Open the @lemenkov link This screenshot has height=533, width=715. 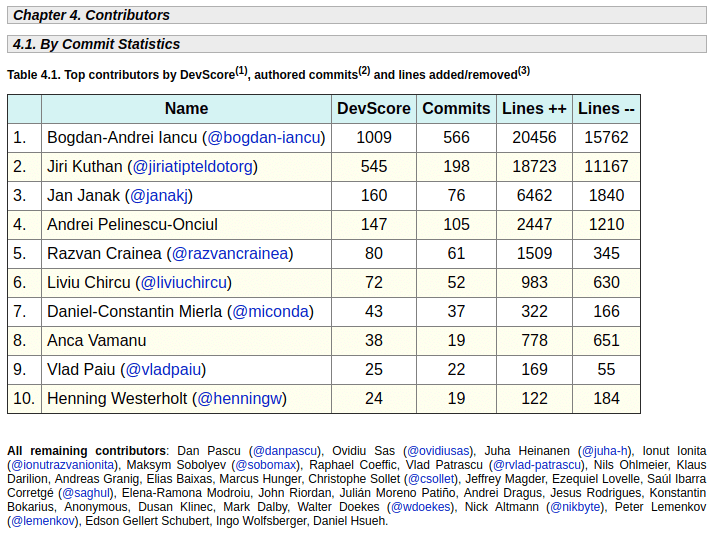click(x=43, y=521)
